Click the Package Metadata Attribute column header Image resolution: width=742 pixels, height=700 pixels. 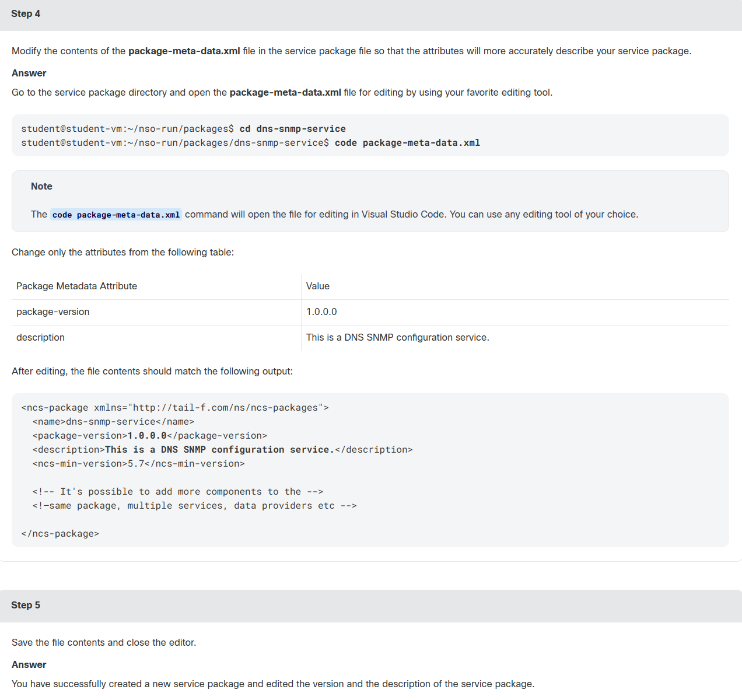click(76, 286)
